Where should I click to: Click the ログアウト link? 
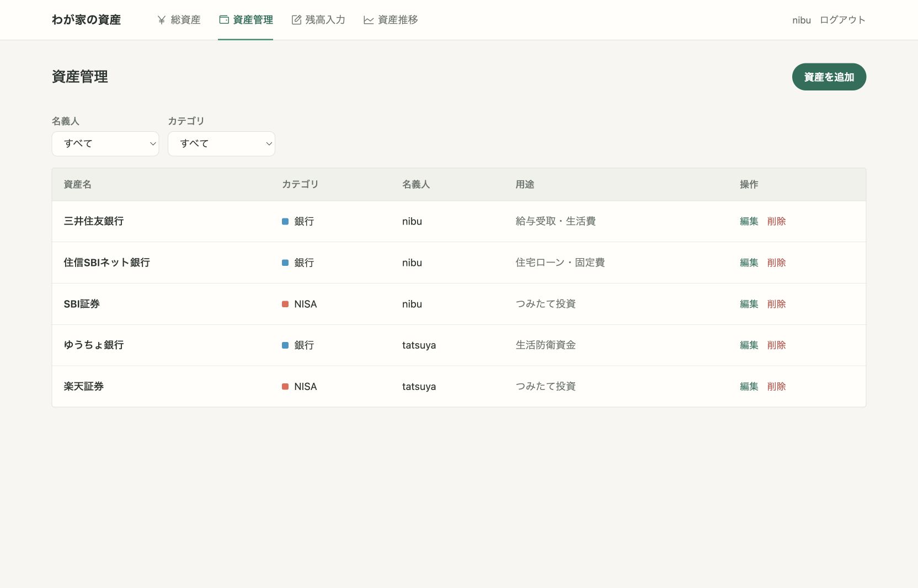click(842, 20)
